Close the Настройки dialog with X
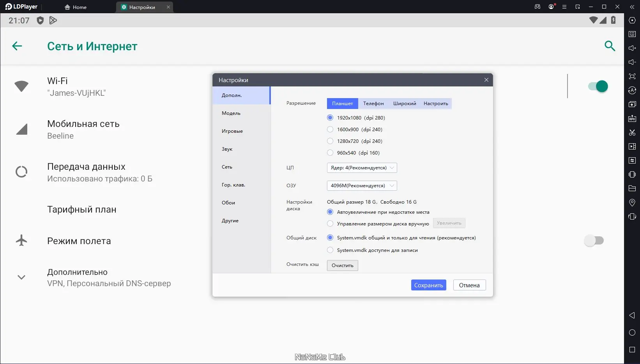The height and width of the screenshot is (364, 640). coord(486,80)
